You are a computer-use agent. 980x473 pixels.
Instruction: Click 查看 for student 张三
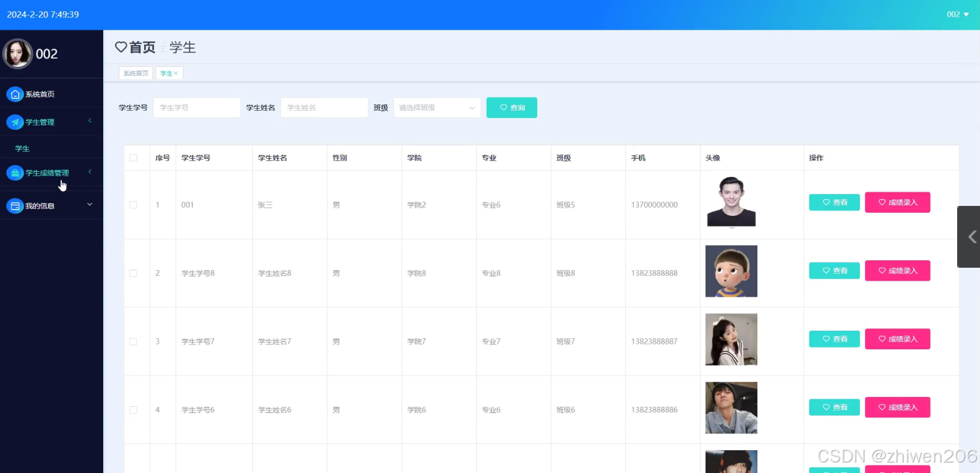click(834, 202)
